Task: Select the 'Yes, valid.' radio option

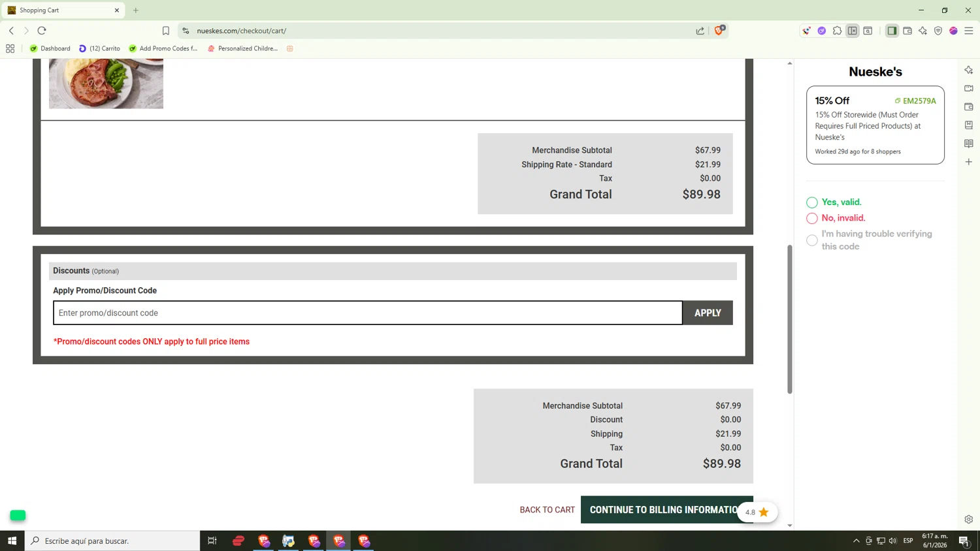Action: coord(812,202)
